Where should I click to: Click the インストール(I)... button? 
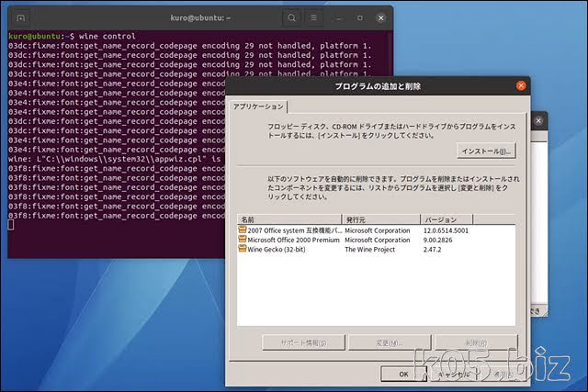pos(486,151)
